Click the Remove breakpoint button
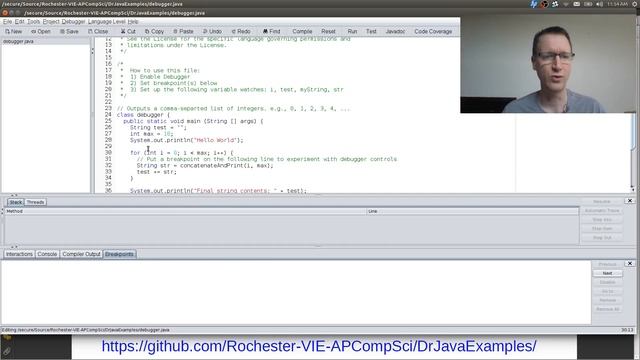 tap(607, 300)
